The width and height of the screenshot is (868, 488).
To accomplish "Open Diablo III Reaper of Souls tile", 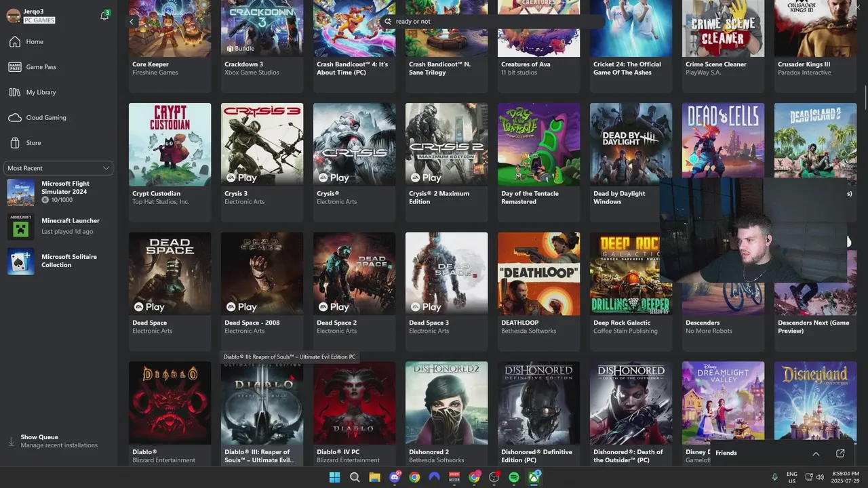I will click(x=262, y=413).
